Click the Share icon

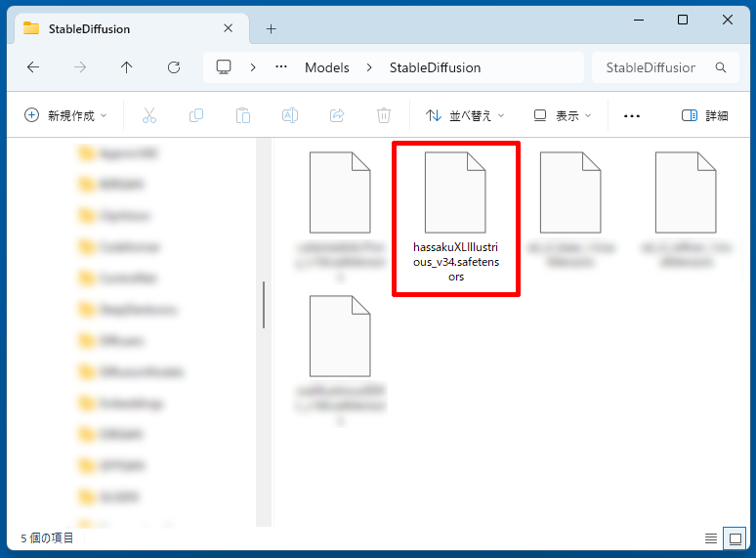tap(337, 115)
